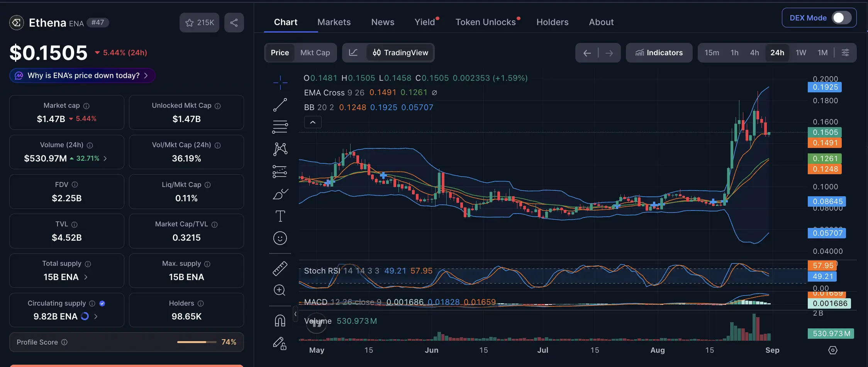Switch chart to Mkt Cap view
The image size is (868, 367).
pyautogui.click(x=315, y=53)
